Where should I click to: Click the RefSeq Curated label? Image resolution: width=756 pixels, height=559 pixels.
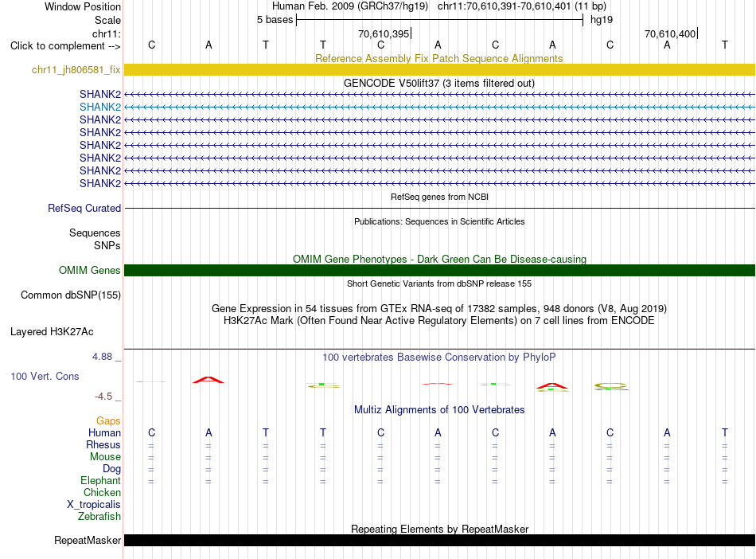pyautogui.click(x=84, y=208)
